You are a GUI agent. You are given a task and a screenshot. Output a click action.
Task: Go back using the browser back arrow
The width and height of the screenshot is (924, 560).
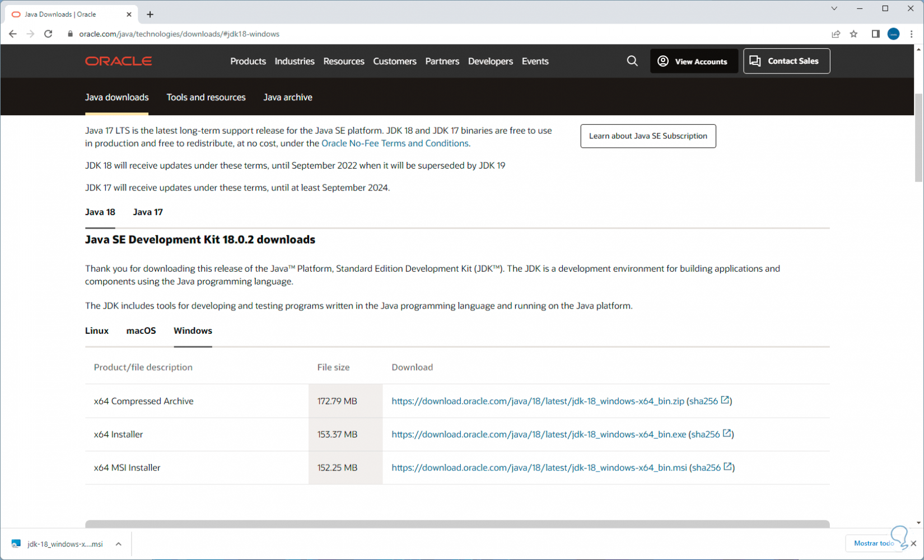[x=13, y=34]
